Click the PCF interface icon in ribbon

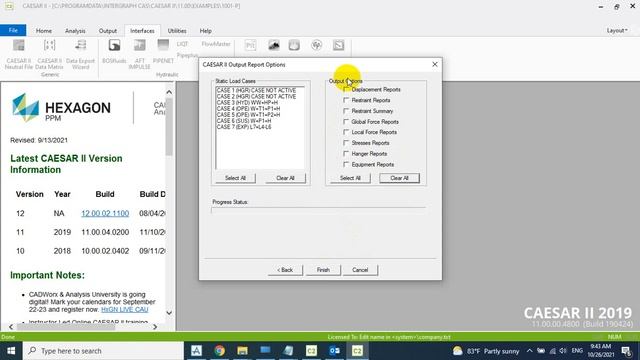pyautogui.click(x=251, y=45)
